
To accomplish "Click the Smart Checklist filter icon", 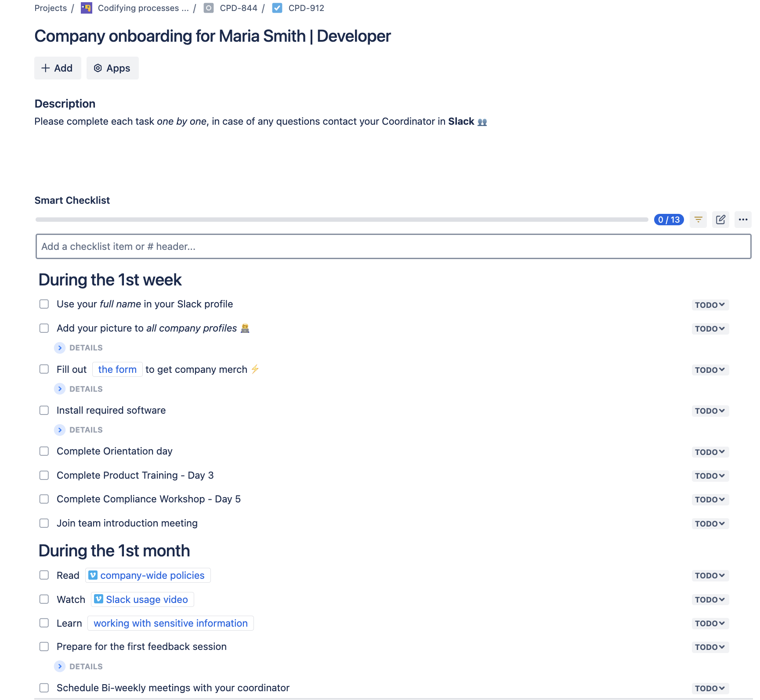I will pos(698,220).
